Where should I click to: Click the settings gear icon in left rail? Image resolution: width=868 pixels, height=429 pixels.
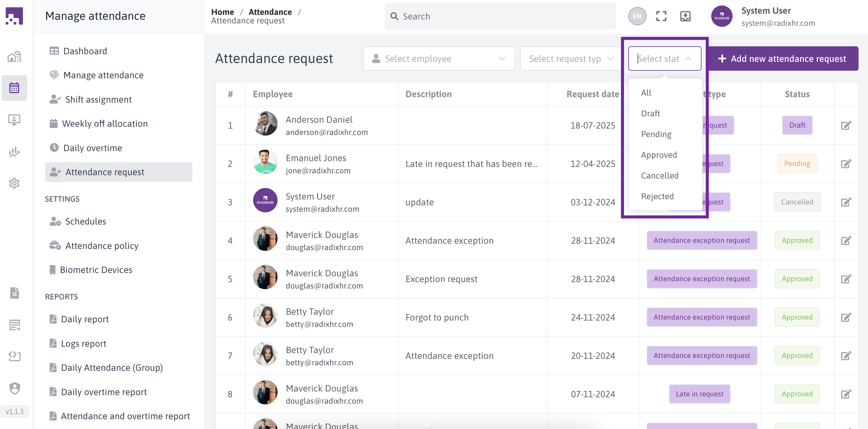click(x=14, y=183)
